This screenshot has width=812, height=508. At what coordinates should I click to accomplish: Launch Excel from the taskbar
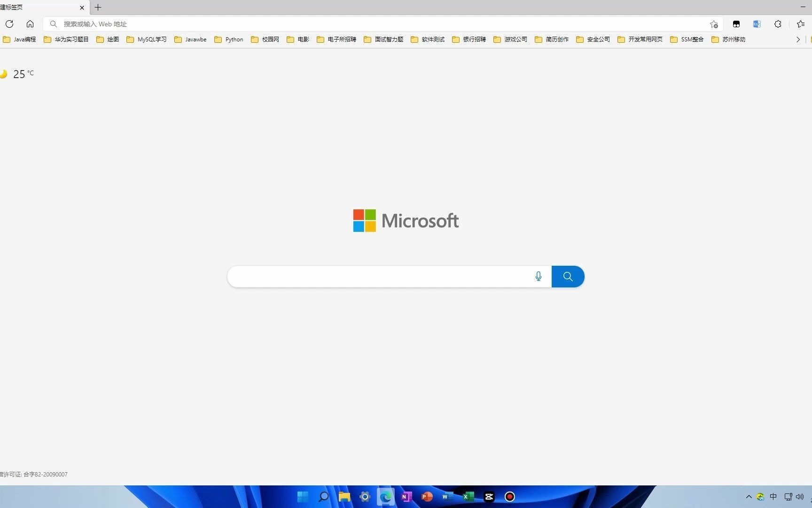468,497
